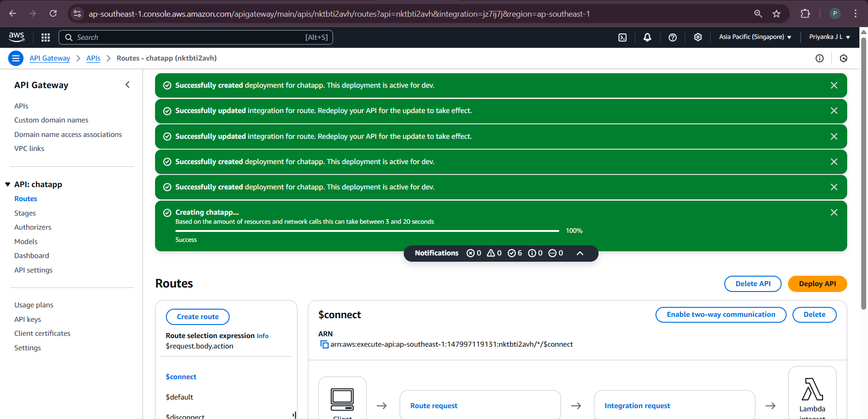Collapse the API Gateway side panel
Screen dimensions: 868x419
127,85
